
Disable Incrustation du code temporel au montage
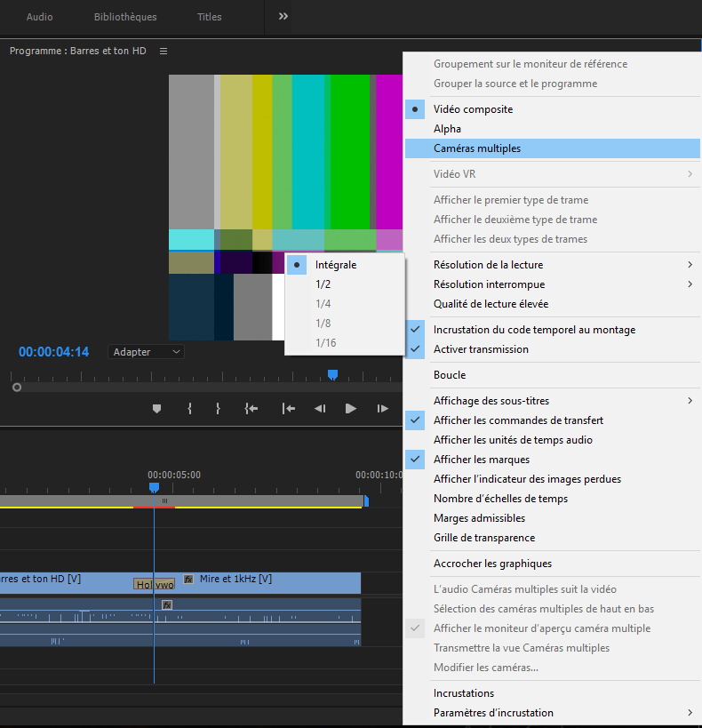pos(534,330)
